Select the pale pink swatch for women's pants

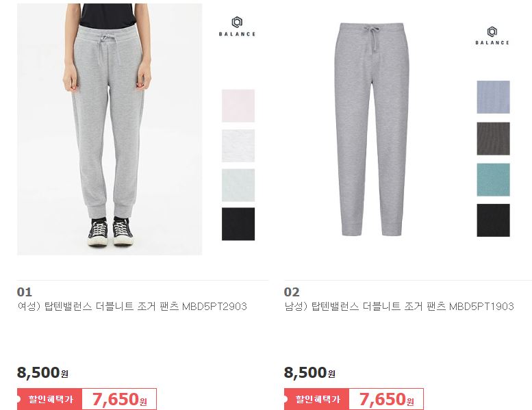(x=238, y=106)
